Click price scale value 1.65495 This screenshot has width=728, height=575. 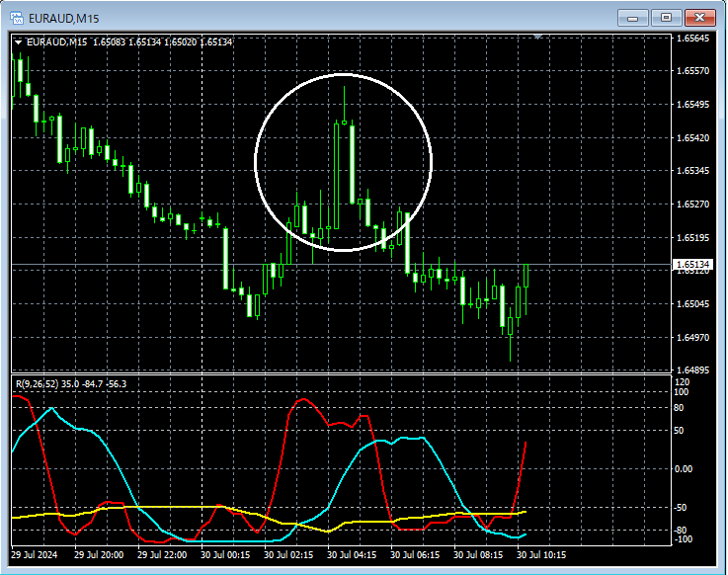[692, 105]
